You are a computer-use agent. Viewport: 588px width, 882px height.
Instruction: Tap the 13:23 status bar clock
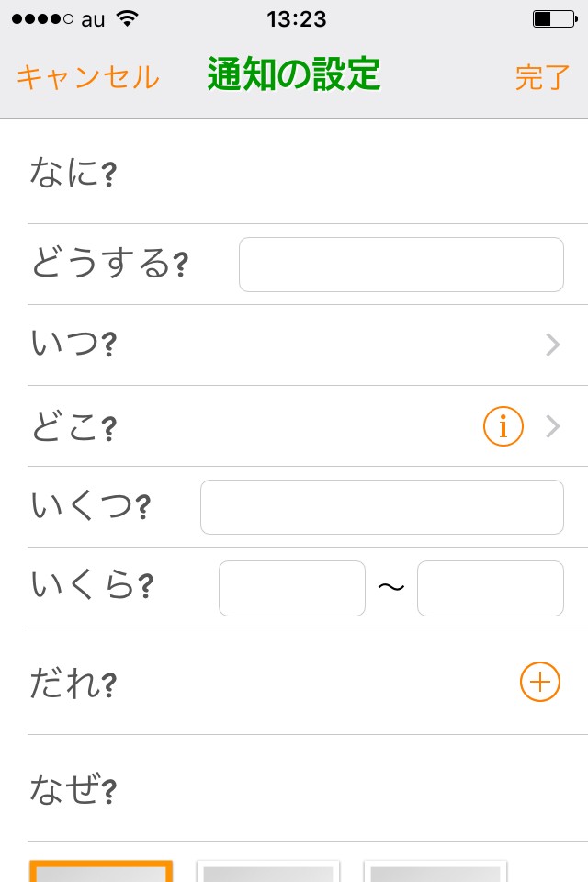[296, 18]
